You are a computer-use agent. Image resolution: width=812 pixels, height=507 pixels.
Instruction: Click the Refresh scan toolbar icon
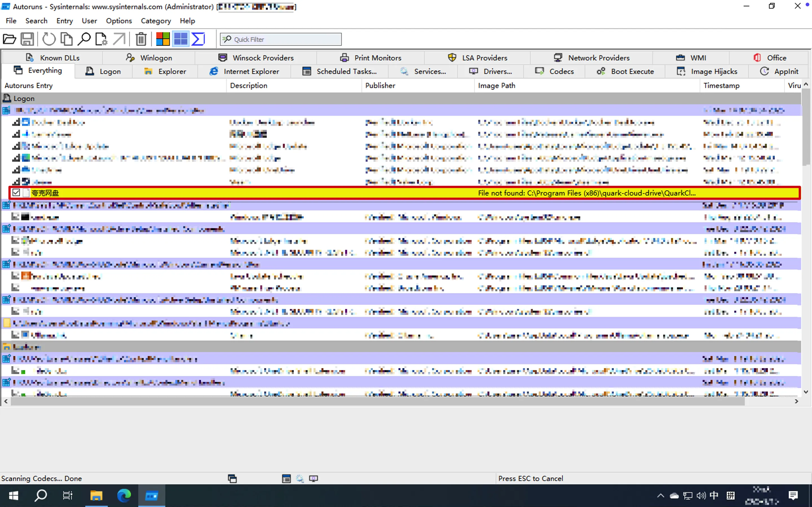pos(49,39)
